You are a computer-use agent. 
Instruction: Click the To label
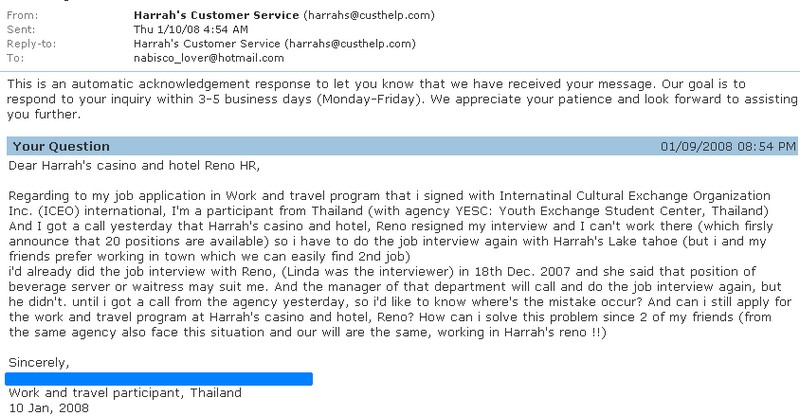(x=15, y=58)
